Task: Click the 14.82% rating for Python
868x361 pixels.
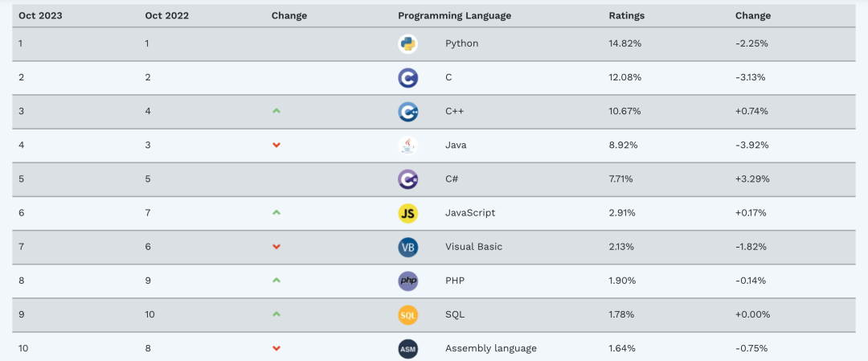Action: pyautogui.click(x=624, y=43)
